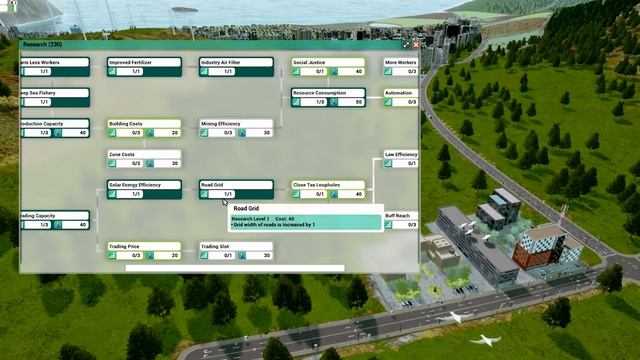Expand the Research window with the arrows icon
Image resolution: width=640 pixels, height=360 pixels.
pyautogui.click(x=406, y=45)
